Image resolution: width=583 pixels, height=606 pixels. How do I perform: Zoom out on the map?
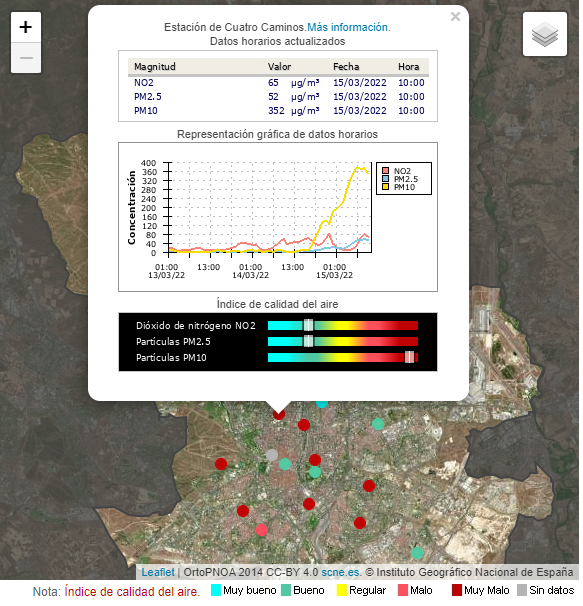click(x=26, y=58)
